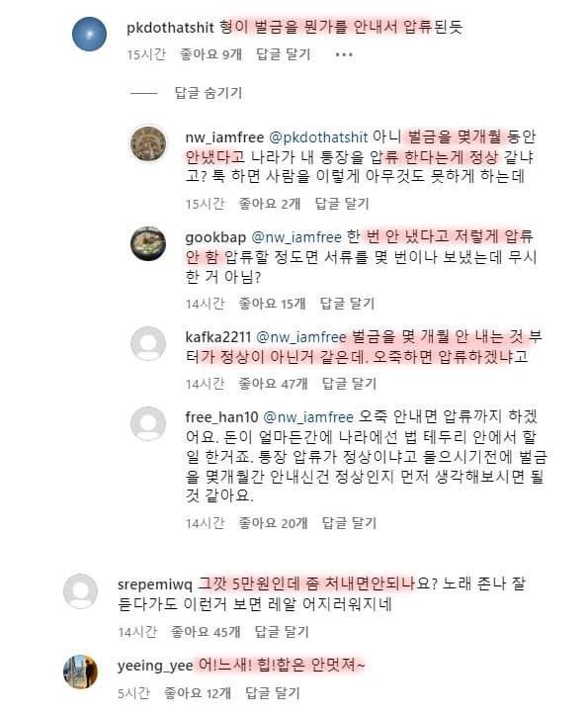Screen dimensions: 588x717
Task: Open pkdothatshit's blue profile avatar
Action: pos(89,35)
